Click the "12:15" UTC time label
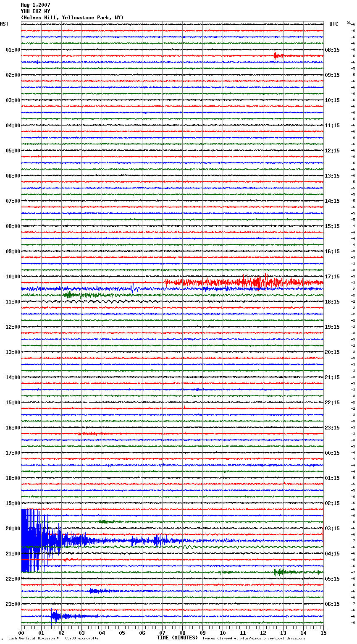357x644 pixels. pos(332,151)
